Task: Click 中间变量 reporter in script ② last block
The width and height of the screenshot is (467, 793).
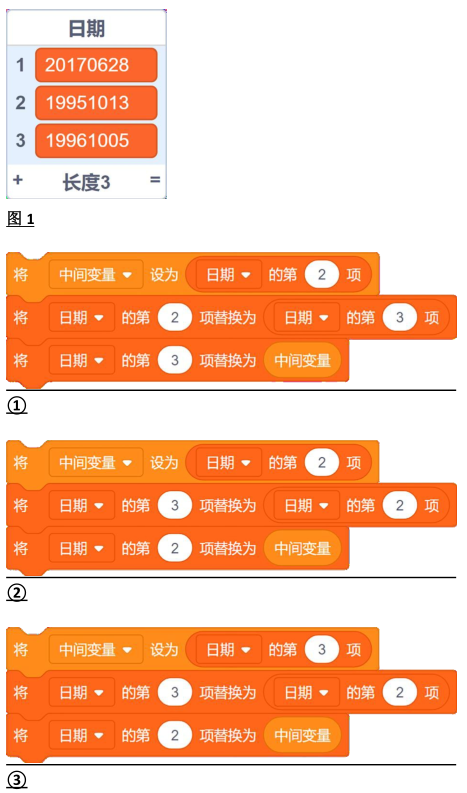Action: (x=302, y=548)
